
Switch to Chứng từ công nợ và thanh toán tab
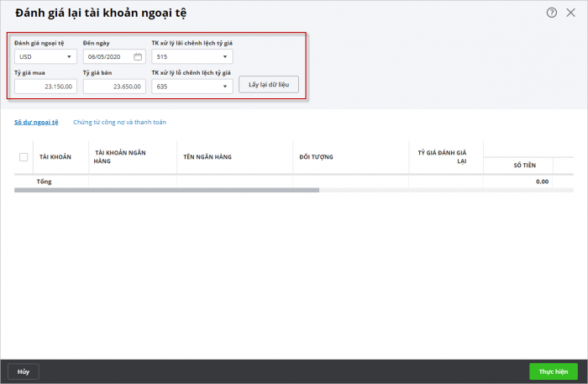coord(119,122)
